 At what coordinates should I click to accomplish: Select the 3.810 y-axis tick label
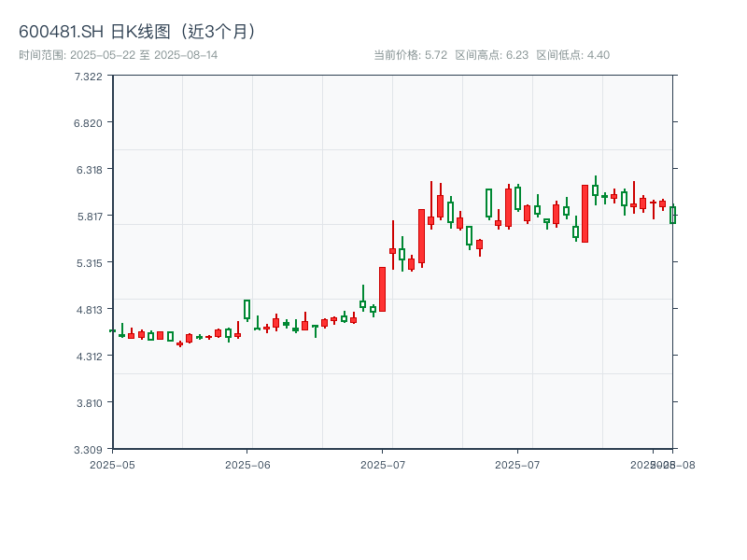89,402
